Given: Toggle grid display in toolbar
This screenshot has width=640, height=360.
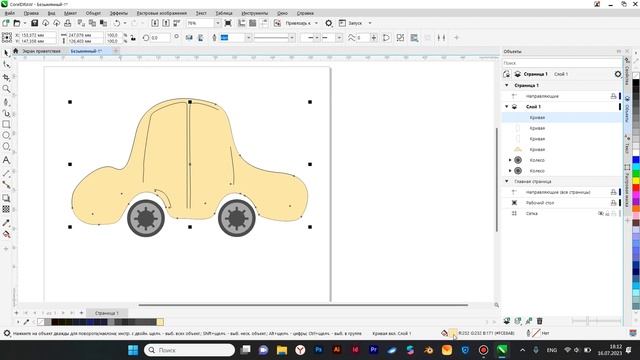Looking at the screenshot, I should 253,23.
